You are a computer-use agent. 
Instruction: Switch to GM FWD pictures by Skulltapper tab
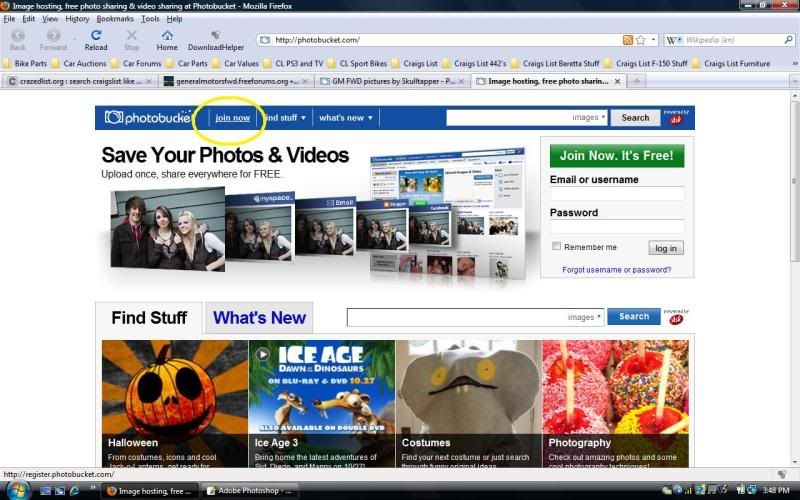(392, 81)
